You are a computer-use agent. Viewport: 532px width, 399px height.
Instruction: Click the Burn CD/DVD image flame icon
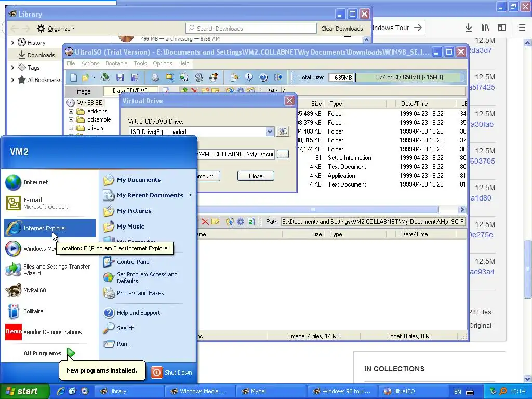(x=214, y=77)
